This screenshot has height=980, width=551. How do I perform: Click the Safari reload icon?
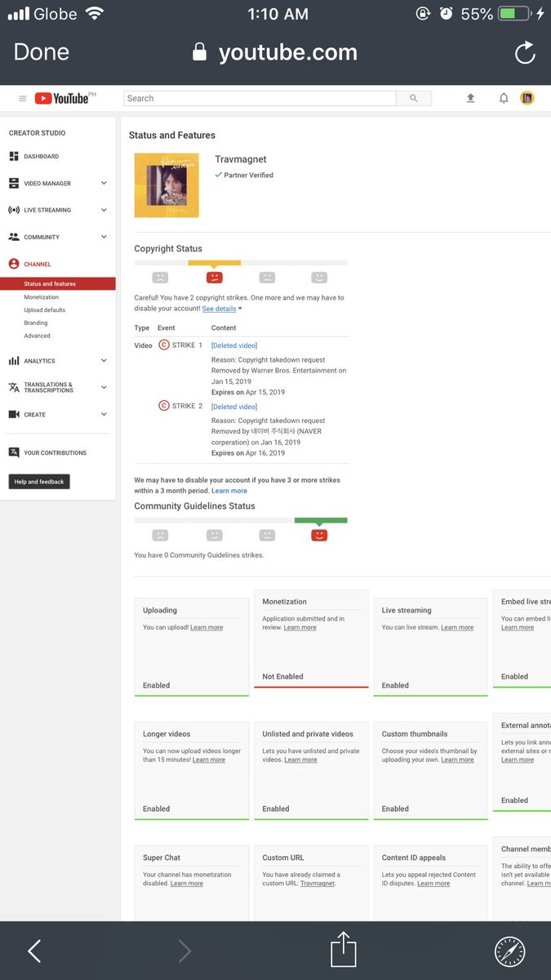[525, 53]
